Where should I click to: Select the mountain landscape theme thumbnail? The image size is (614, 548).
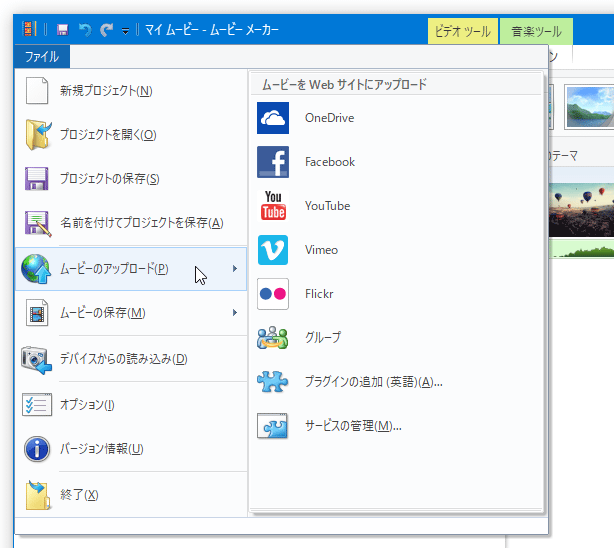(589, 107)
